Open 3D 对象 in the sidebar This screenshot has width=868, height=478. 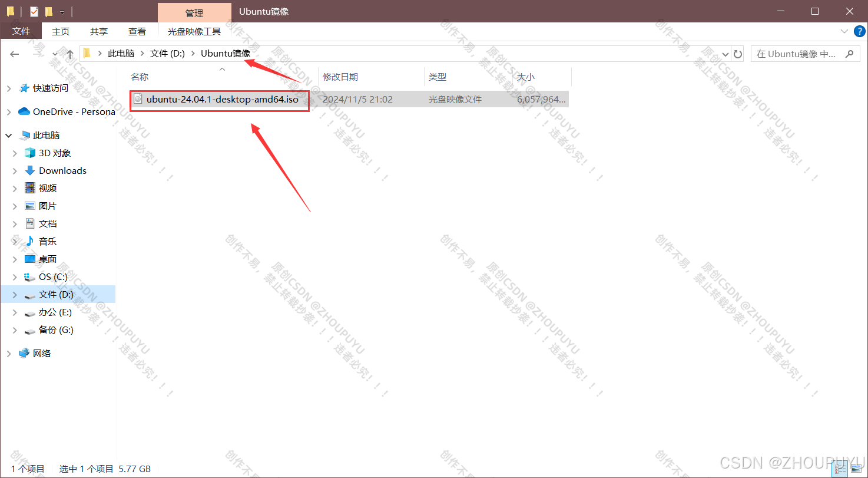(55, 153)
